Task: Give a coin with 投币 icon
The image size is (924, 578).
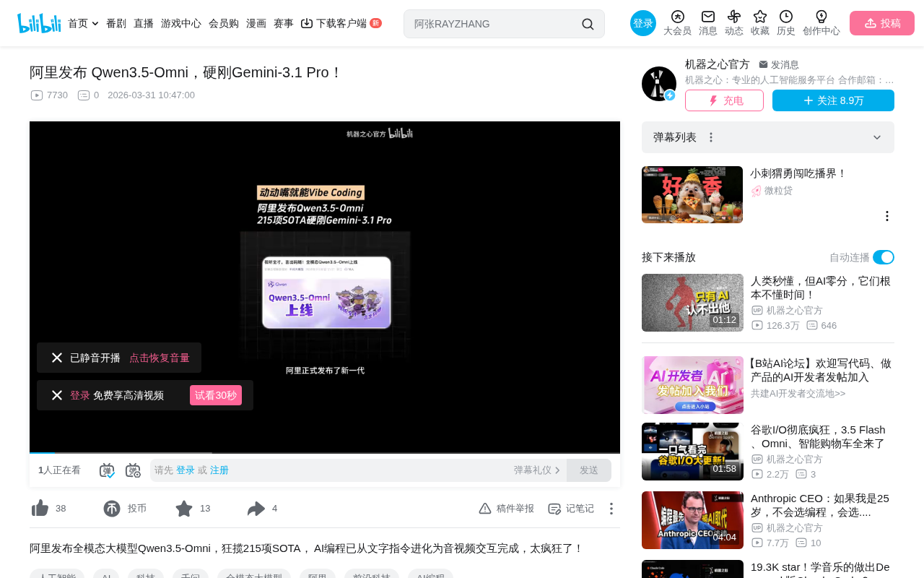Action: coord(112,509)
